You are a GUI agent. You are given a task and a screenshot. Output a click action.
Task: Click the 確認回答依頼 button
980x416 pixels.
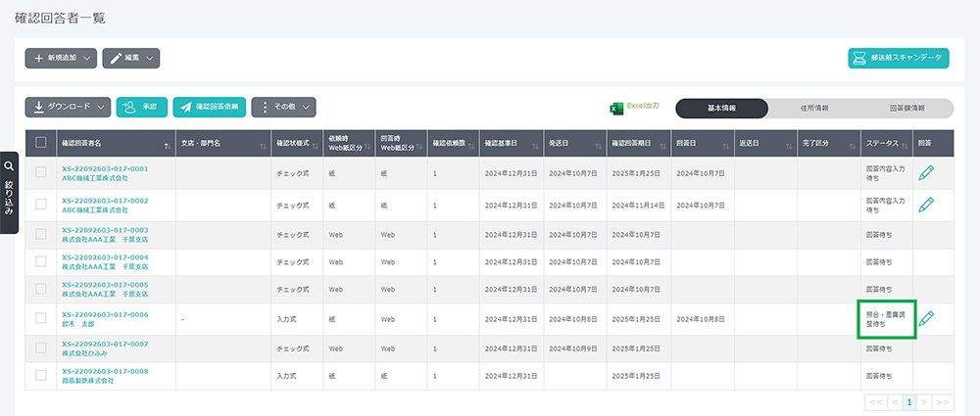coord(209,107)
